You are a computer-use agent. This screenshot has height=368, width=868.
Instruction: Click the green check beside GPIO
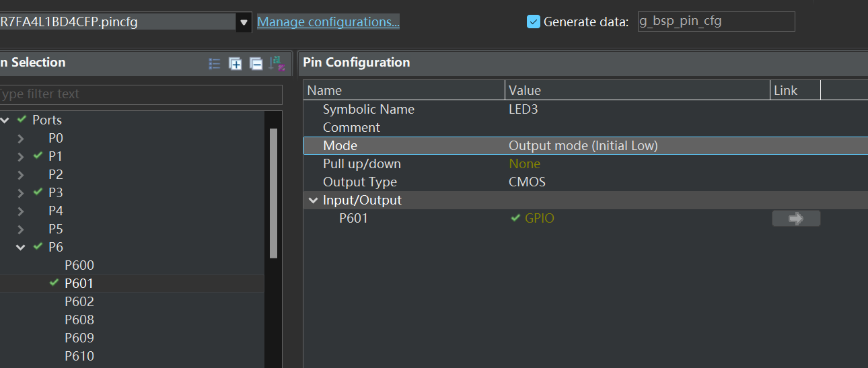coord(515,218)
